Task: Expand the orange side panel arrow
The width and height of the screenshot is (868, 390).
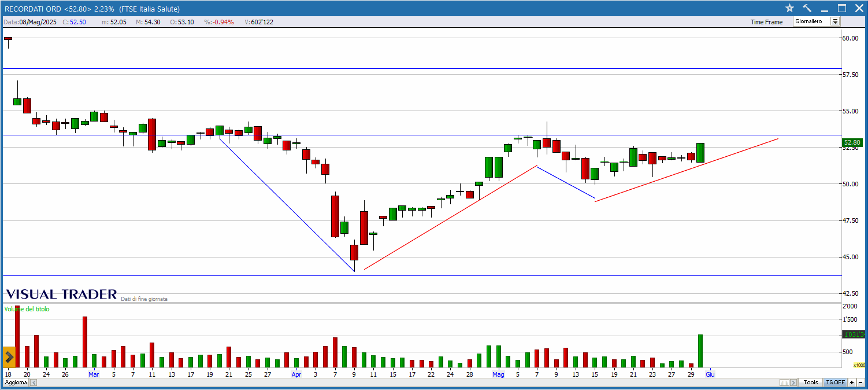Action: tap(9, 356)
